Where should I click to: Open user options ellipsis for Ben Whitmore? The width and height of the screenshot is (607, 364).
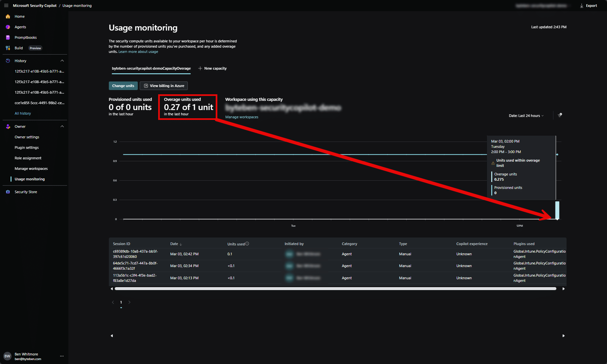(62, 356)
